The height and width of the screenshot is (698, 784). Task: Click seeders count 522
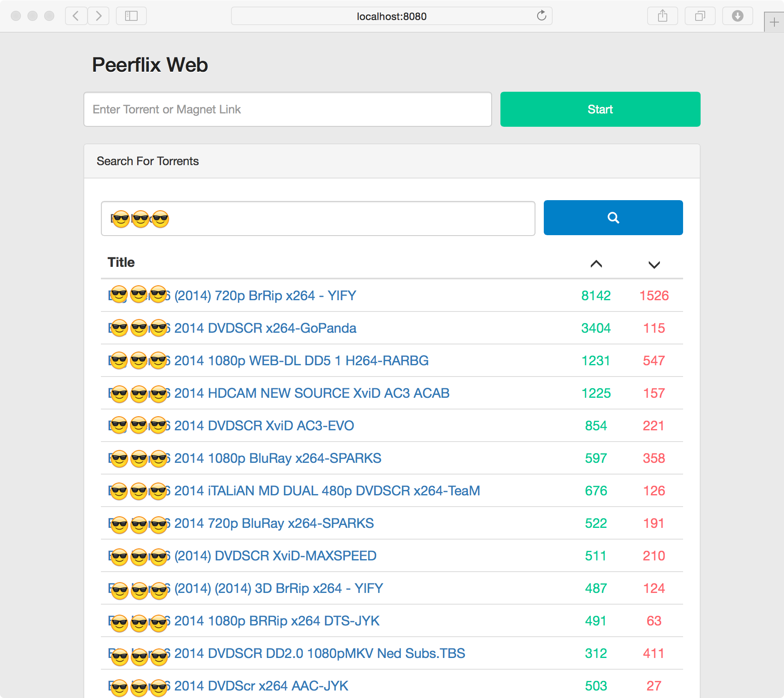click(596, 523)
